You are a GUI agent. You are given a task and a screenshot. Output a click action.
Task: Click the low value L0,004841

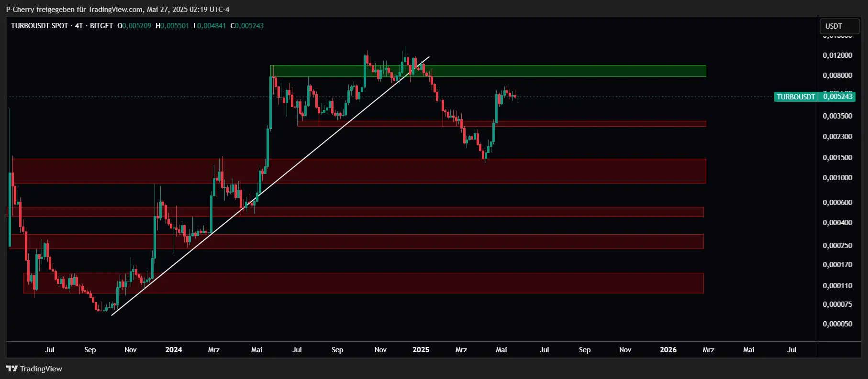tap(210, 26)
